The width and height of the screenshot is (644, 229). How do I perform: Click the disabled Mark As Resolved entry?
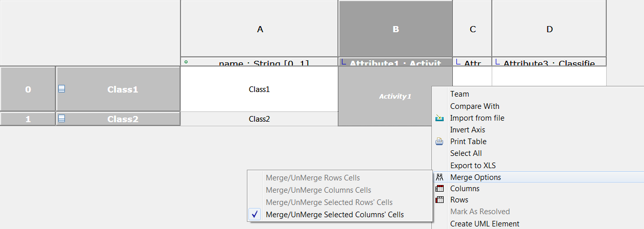538,212
